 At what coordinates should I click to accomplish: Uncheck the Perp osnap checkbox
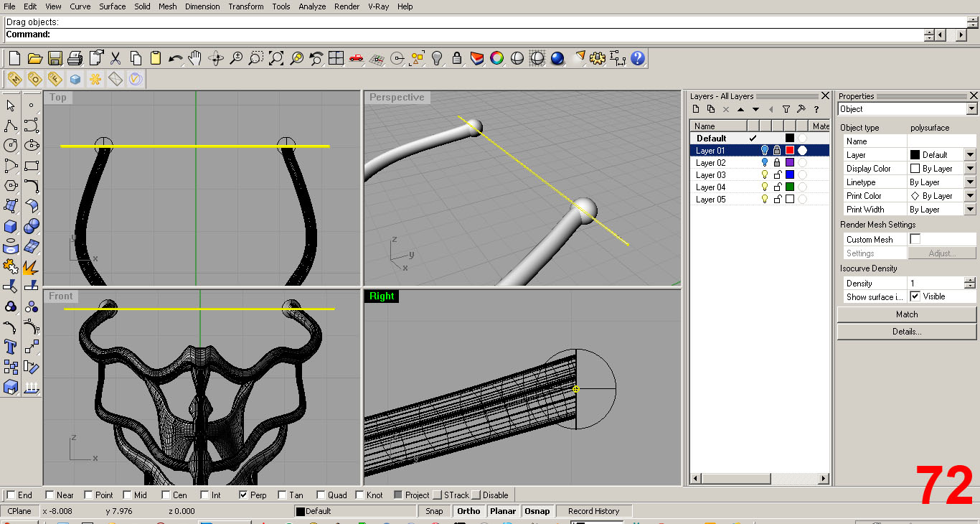coord(243,495)
